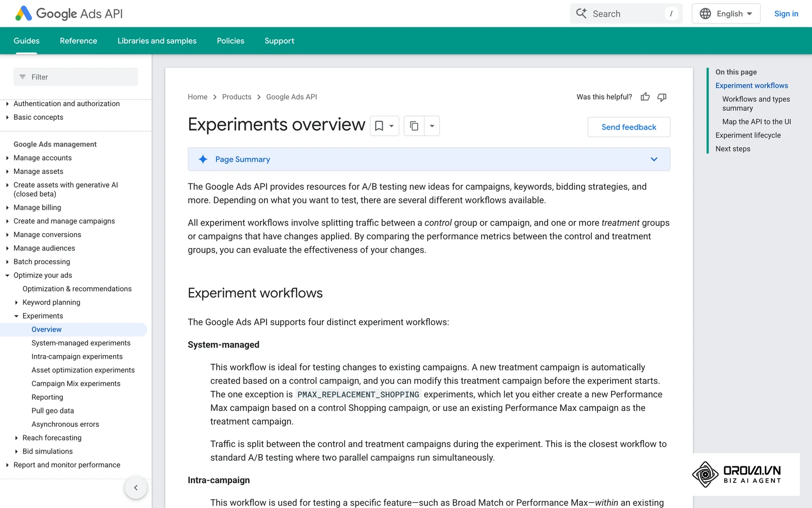812x508 pixels.
Task: Jump to Map the API to the UI
Action: point(757,122)
